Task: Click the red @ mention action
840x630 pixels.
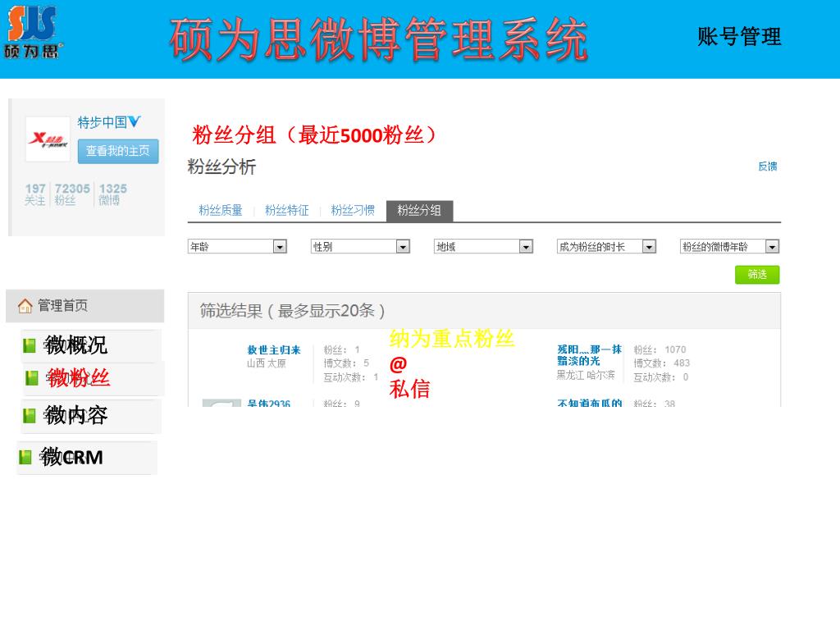Action: (398, 364)
